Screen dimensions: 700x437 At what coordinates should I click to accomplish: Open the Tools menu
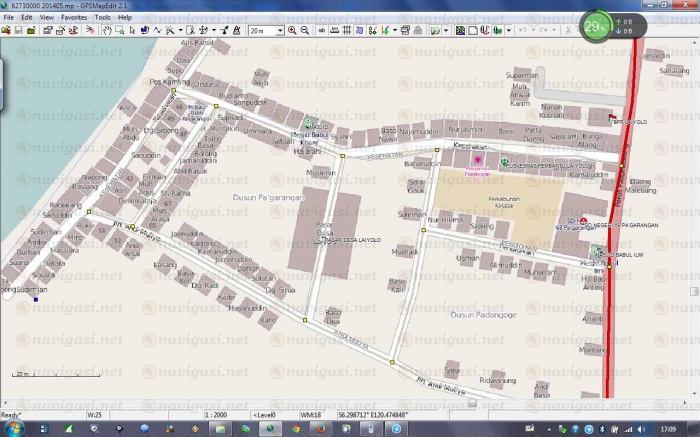pos(102,17)
